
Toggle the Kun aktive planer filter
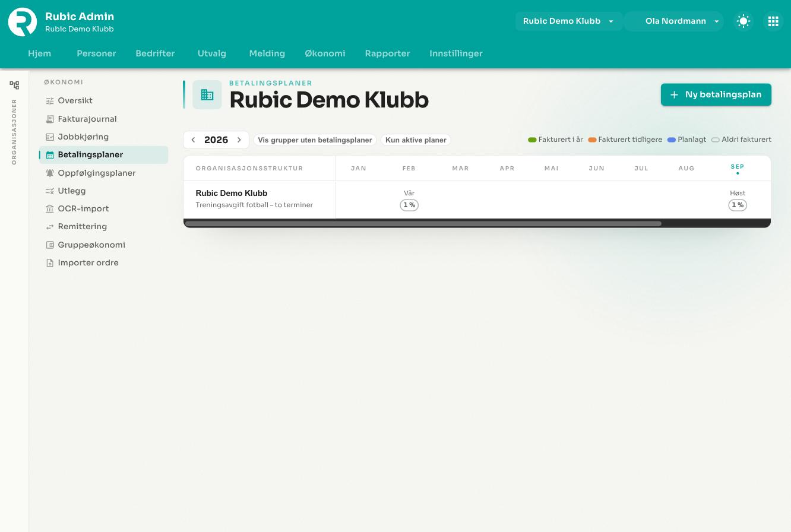(416, 140)
